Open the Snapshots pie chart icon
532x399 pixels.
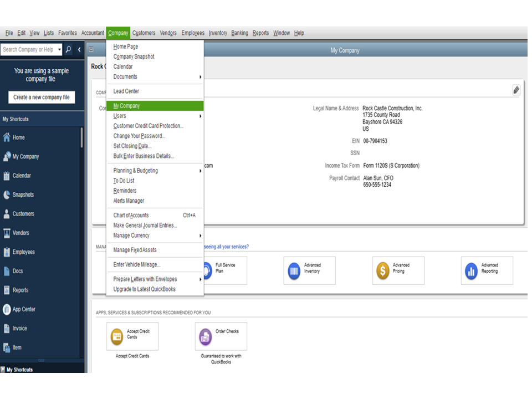click(7, 195)
